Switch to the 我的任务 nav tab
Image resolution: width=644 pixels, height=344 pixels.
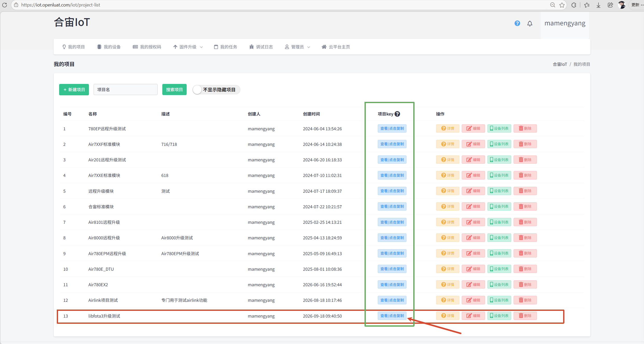[x=226, y=47]
